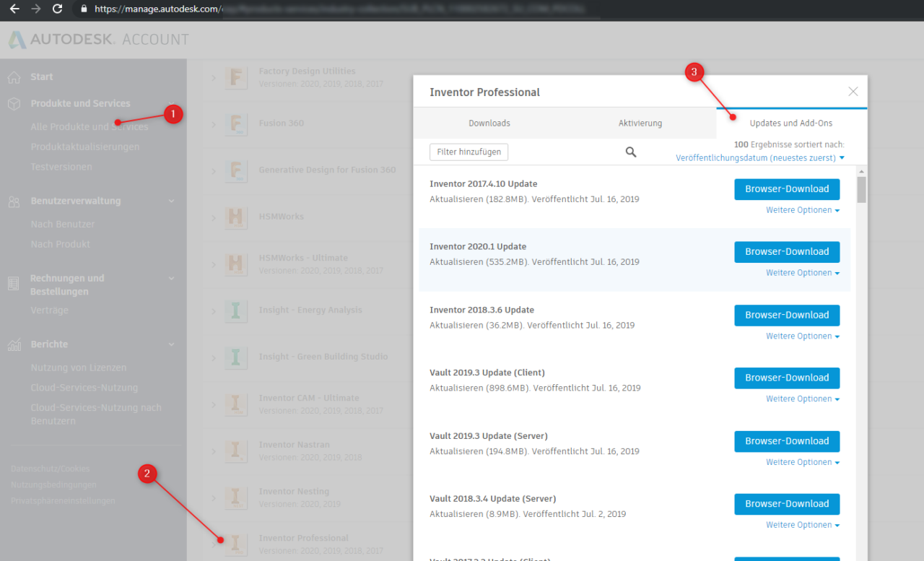This screenshot has width=924, height=561.
Task: Open Weitere Optionen for Inventor 2020.1
Action: 803,273
